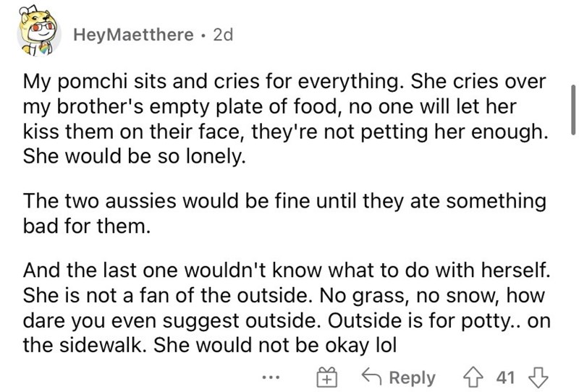Upvote the comment with the up arrow

(474, 378)
